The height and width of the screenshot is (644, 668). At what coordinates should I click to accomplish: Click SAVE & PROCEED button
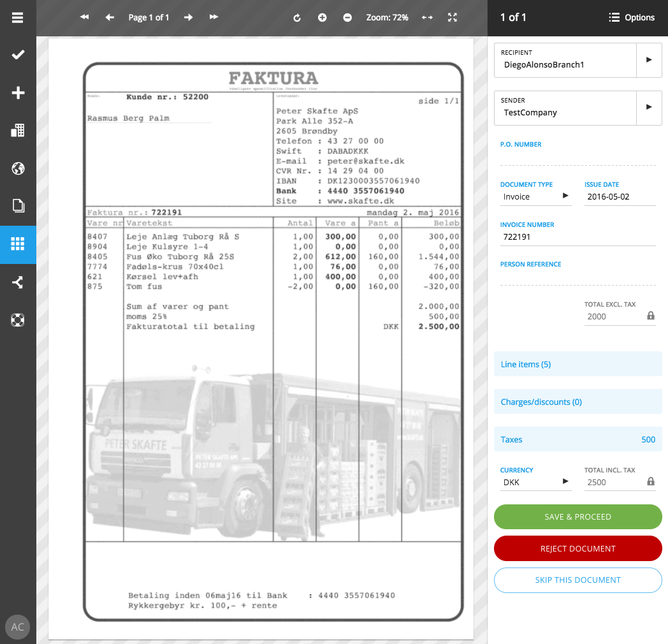[577, 516]
